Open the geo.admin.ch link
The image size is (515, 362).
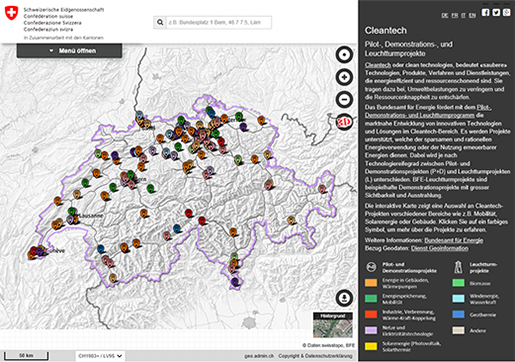point(259,356)
